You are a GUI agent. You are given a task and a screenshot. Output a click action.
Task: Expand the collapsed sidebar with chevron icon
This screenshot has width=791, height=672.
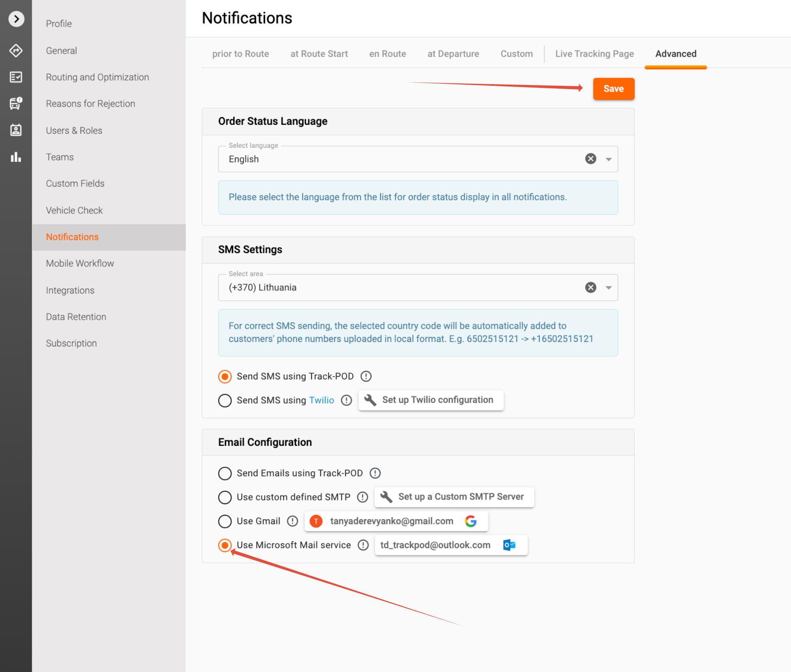point(16,19)
